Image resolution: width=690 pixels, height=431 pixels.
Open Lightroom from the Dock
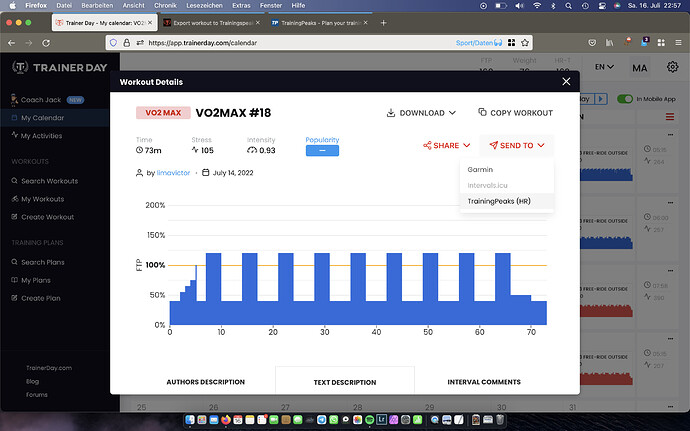point(381,420)
